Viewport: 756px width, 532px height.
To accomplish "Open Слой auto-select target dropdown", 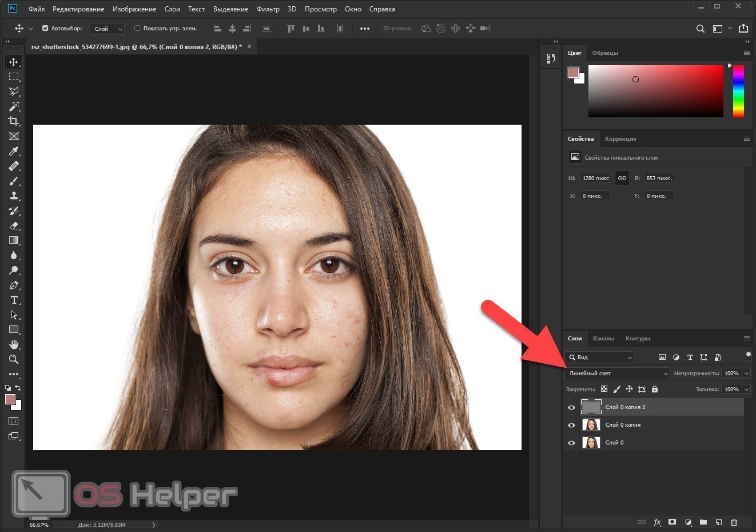I will click(108, 29).
